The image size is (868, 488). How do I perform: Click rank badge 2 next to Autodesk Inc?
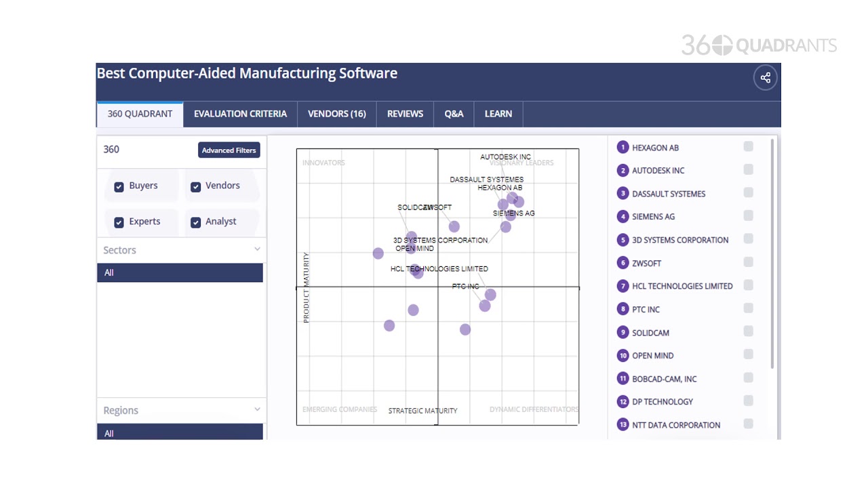[623, 170]
